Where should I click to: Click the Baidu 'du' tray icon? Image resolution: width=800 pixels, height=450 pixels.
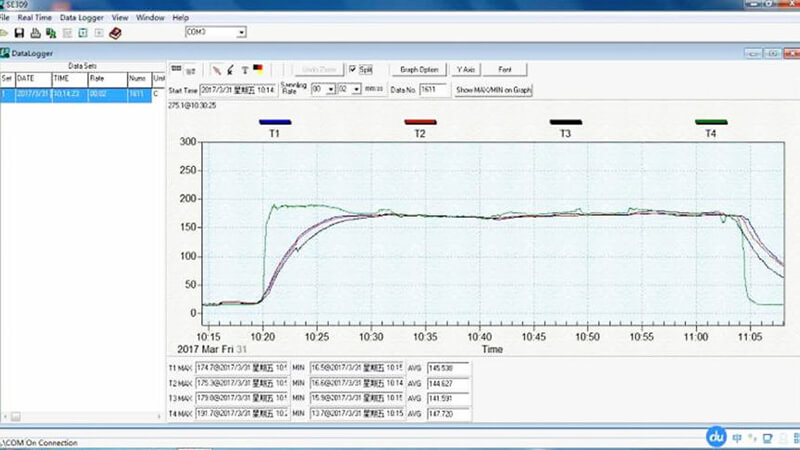(716, 436)
